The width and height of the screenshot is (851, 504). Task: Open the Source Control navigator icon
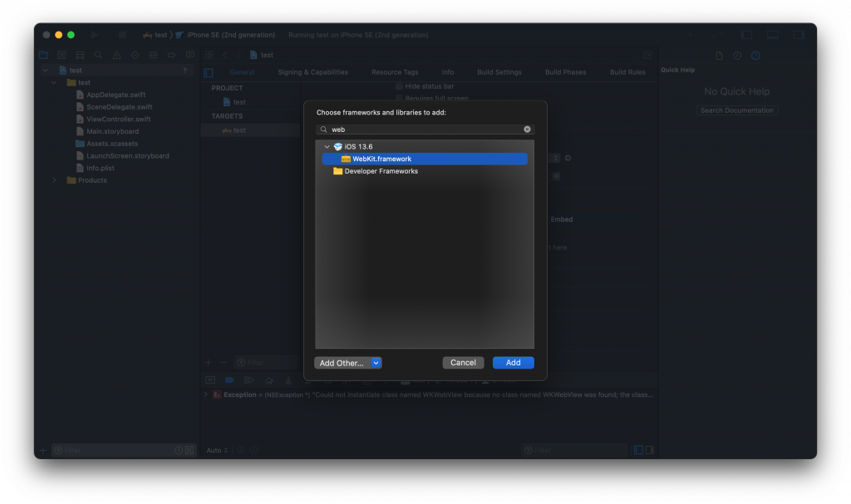(x=61, y=55)
